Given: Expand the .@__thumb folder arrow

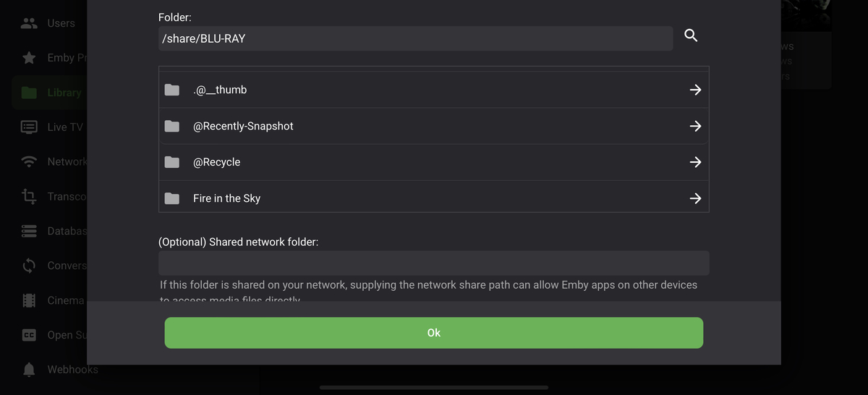Looking at the screenshot, I should (x=695, y=90).
